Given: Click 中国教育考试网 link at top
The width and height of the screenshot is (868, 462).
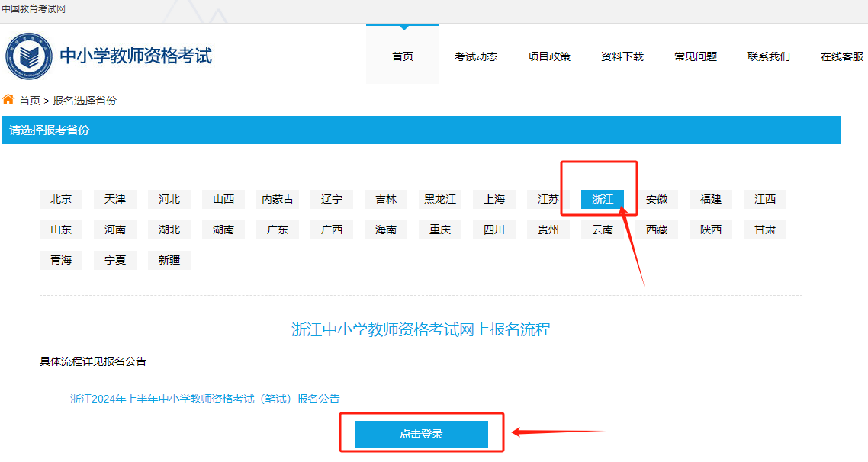Looking at the screenshot, I should click(34, 10).
